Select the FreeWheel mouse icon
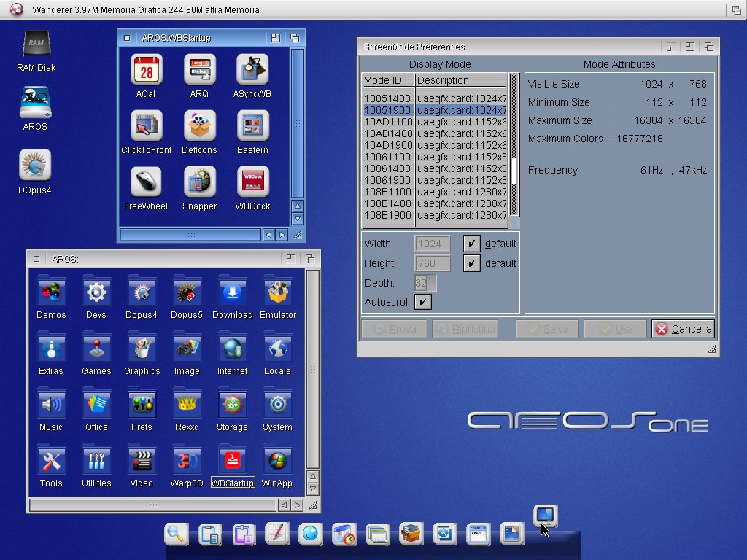Screen dimensions: 747x560 147,182
